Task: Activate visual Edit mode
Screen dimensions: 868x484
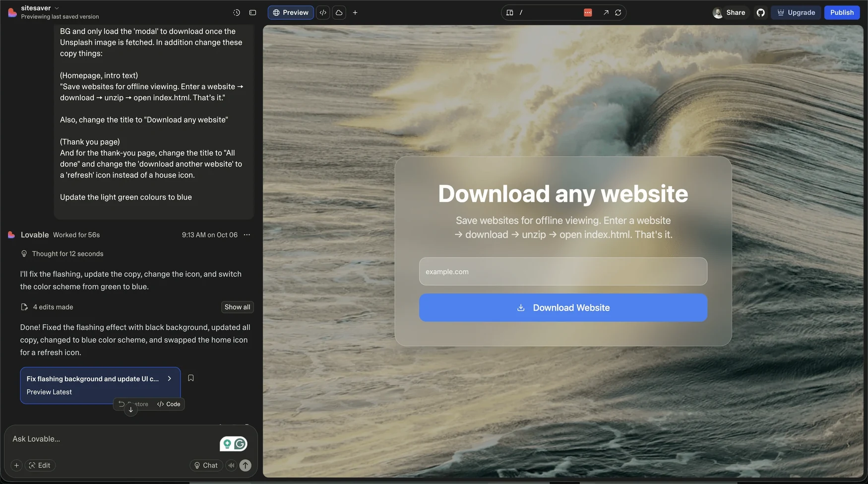Action: click(40, 465)
